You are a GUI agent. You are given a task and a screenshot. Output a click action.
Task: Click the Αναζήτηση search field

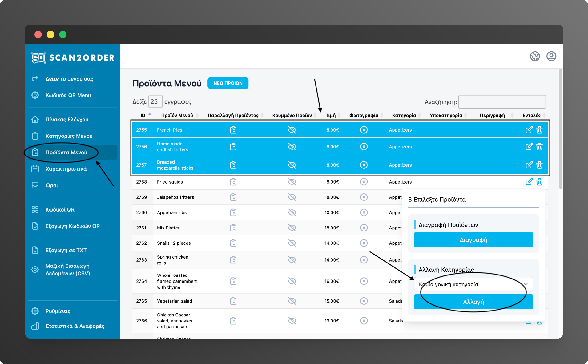coord(502,102)
